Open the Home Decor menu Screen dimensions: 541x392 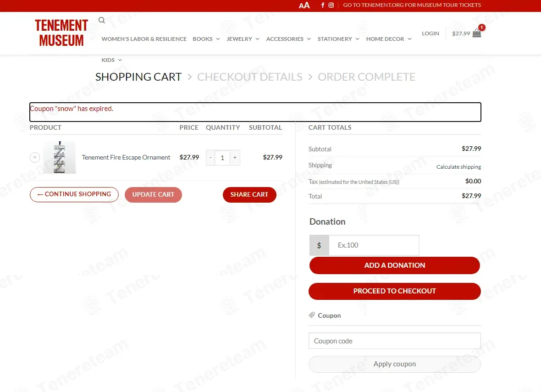[389, 39]
